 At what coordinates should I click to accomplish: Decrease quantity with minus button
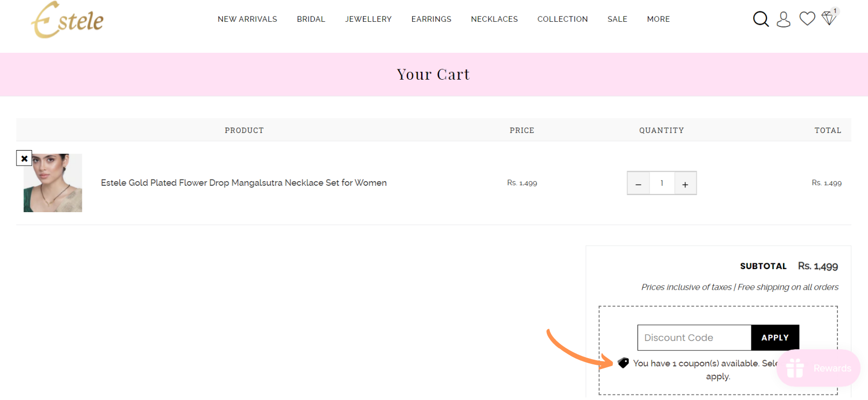pos(639,183)
